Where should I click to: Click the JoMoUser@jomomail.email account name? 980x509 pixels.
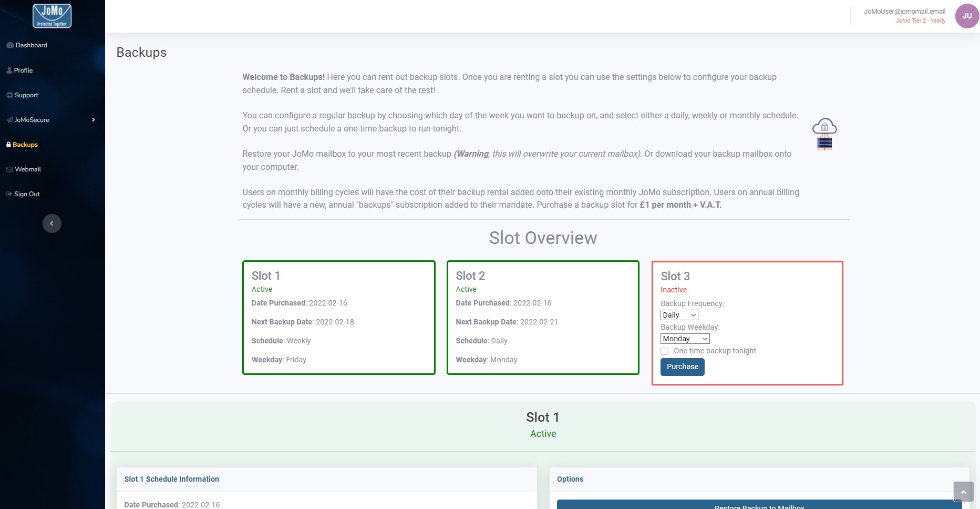pyautogui.click(x=904, y=11)
